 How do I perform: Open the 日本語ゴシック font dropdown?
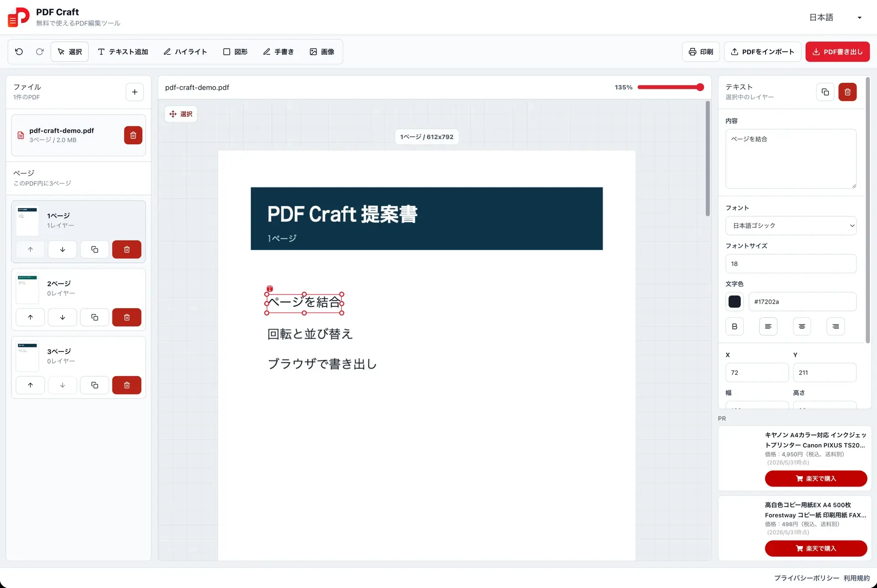(791, 226)
